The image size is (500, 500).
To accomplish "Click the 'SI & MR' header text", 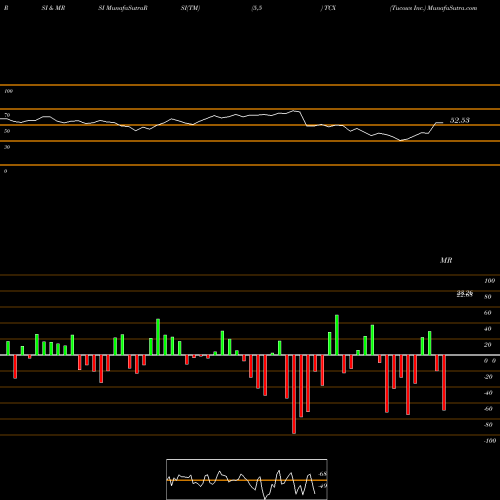I will (x=53, y=8).
